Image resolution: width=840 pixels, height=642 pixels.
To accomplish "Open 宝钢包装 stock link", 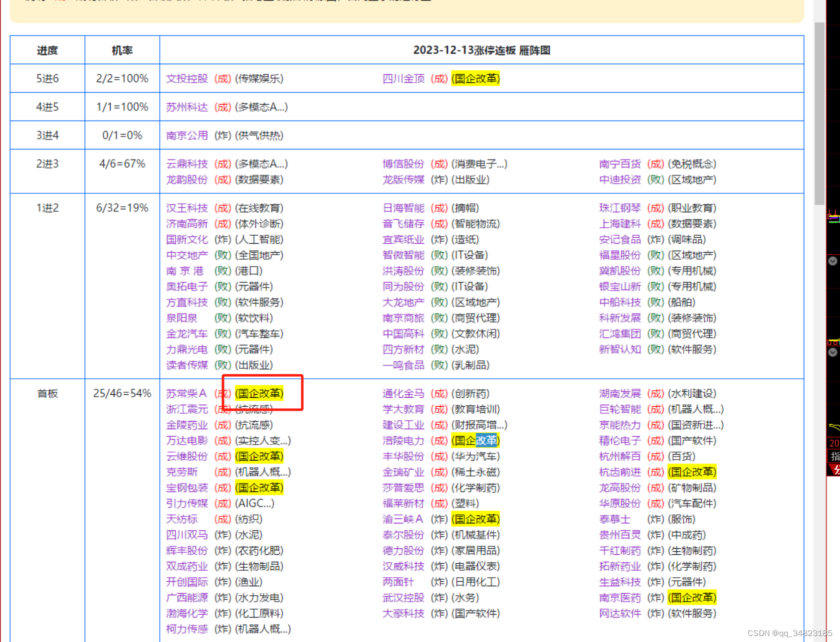I will click(x=187, y=487).
